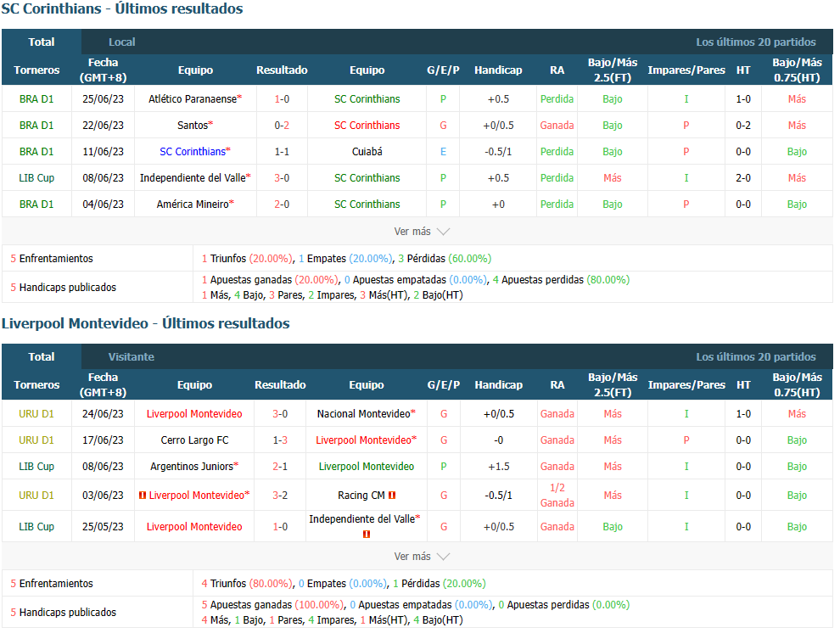The height and width of the screenshot is (633, 840).
Task: Click red SC Corinthians in the Santos row
Action: click(x=367, y=126)
